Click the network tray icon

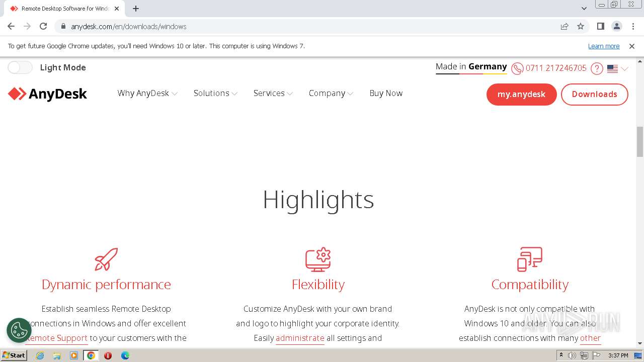point(584,355)
